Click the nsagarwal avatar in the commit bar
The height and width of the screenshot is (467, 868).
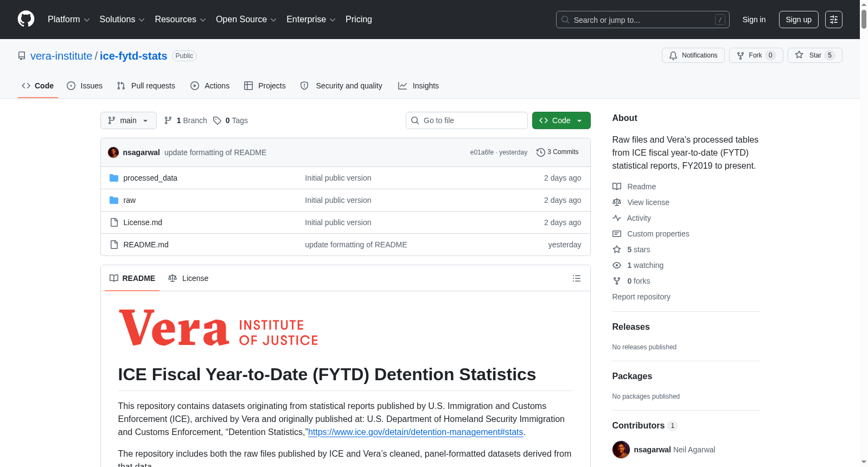(113, 152)
